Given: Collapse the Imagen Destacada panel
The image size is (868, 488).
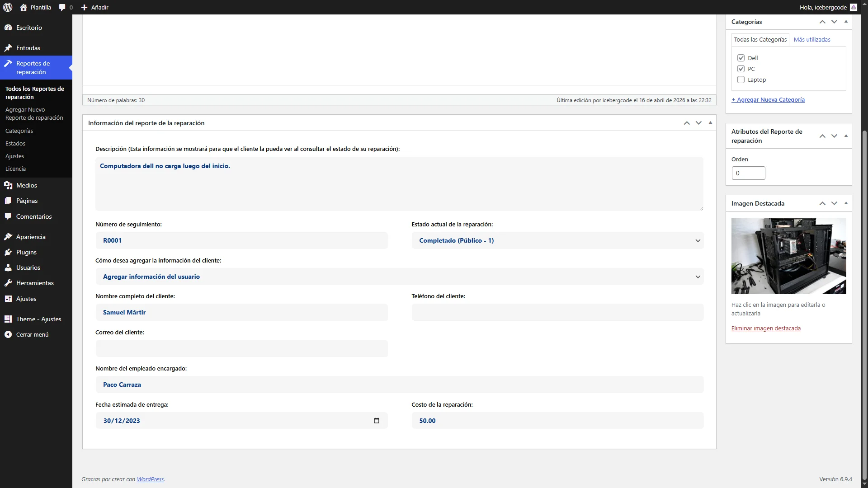Looking at the screenshot, I should click(x=846, y=203).
